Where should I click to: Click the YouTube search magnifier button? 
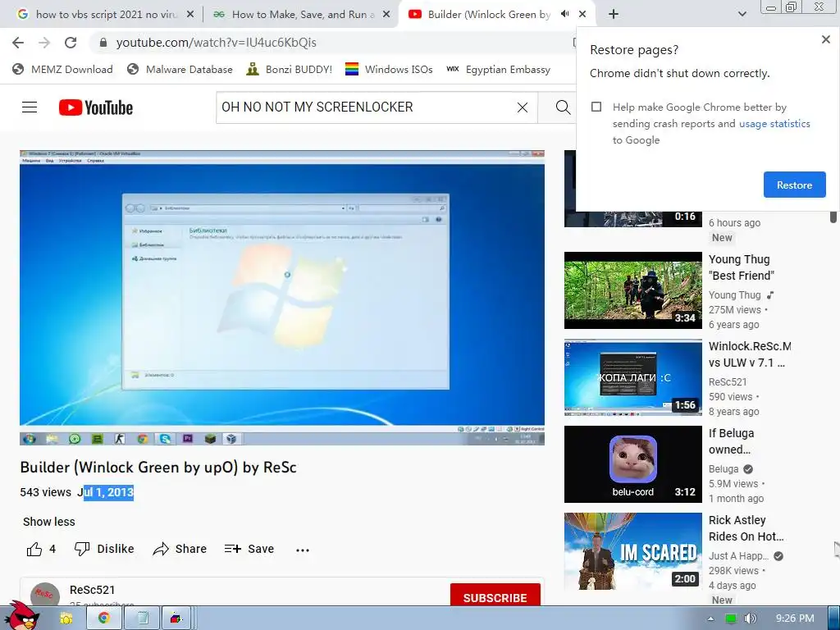563,107
